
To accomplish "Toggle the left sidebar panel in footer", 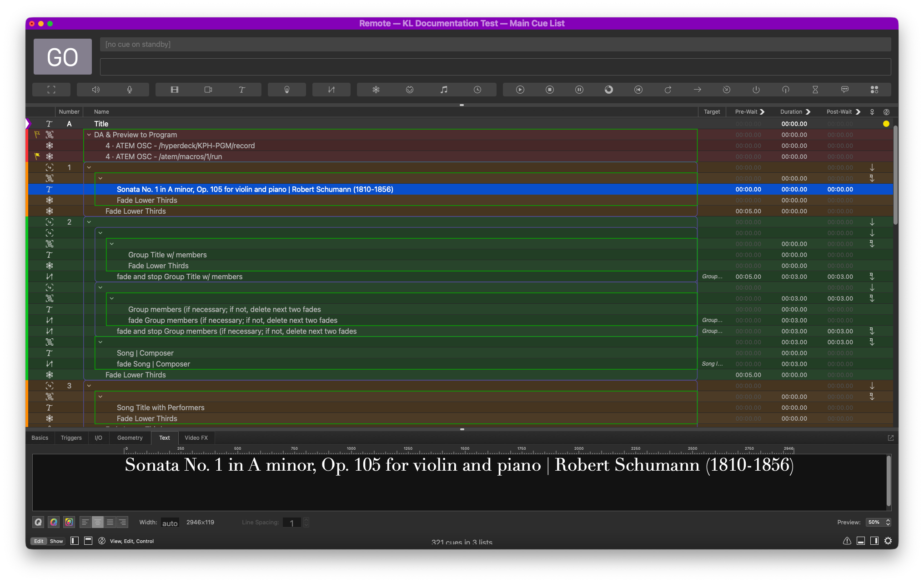I will click(x=75, y=541).
